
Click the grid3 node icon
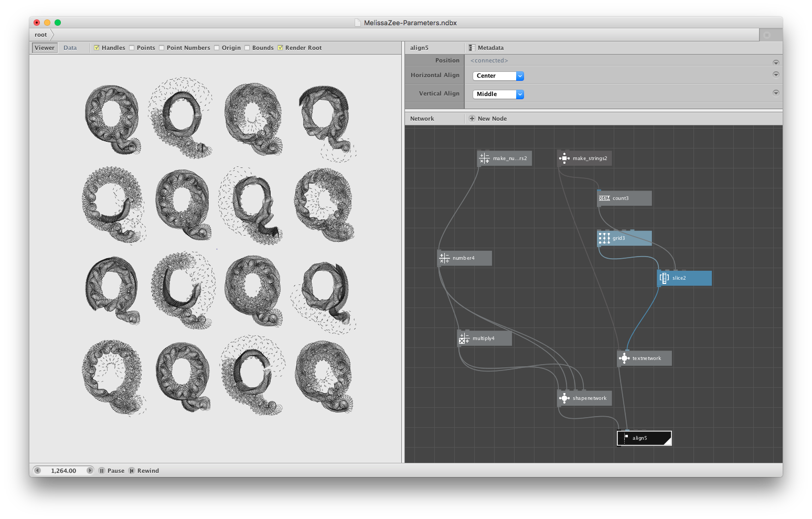point(604,238)
